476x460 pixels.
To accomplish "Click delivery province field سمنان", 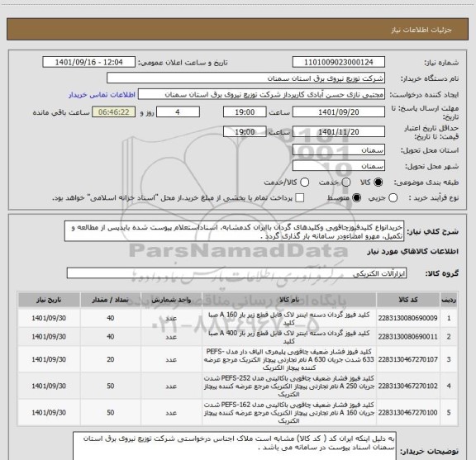I will pos(339,150).
